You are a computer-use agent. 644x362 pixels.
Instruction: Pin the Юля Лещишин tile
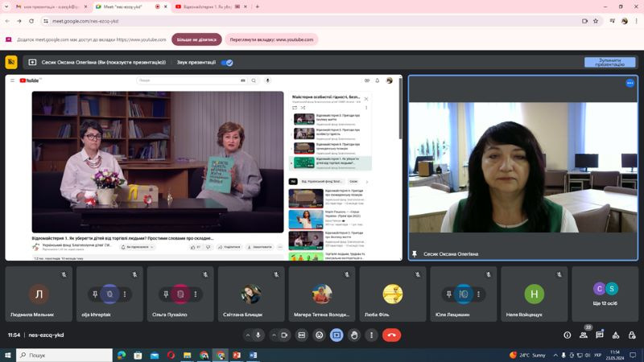(x=449, y=294)
